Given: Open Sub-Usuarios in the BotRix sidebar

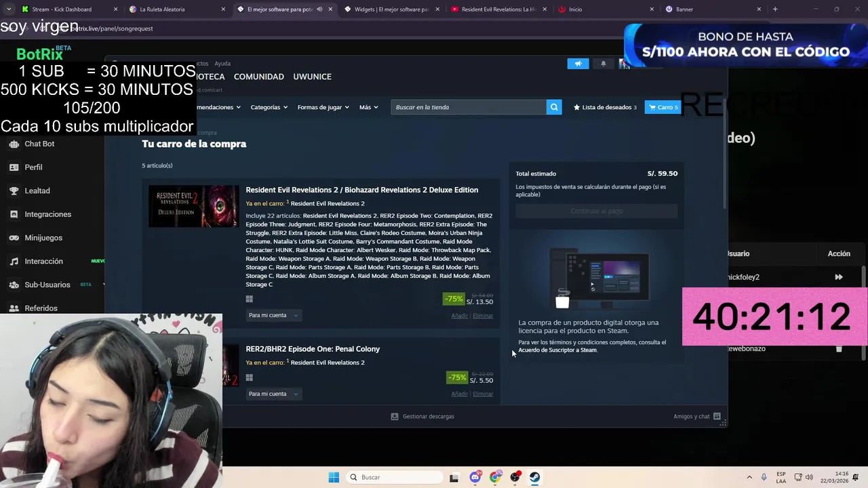Looking at the screenshot, I should coord(47,285).
